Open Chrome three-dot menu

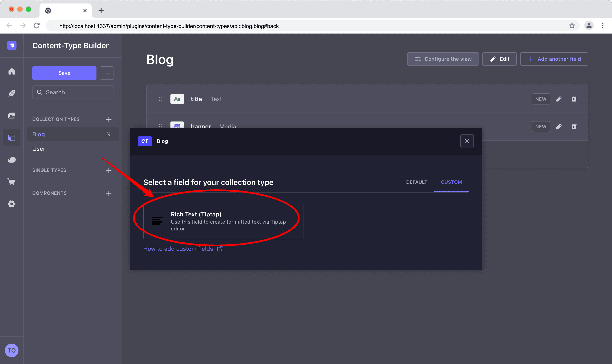tap(602, 25)
